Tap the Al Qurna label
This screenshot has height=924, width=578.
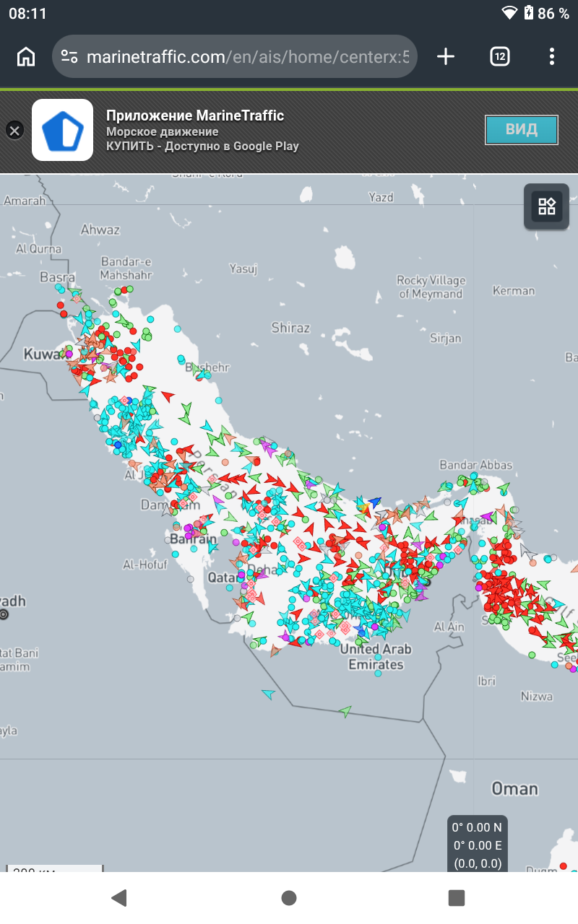coord(38,249)
